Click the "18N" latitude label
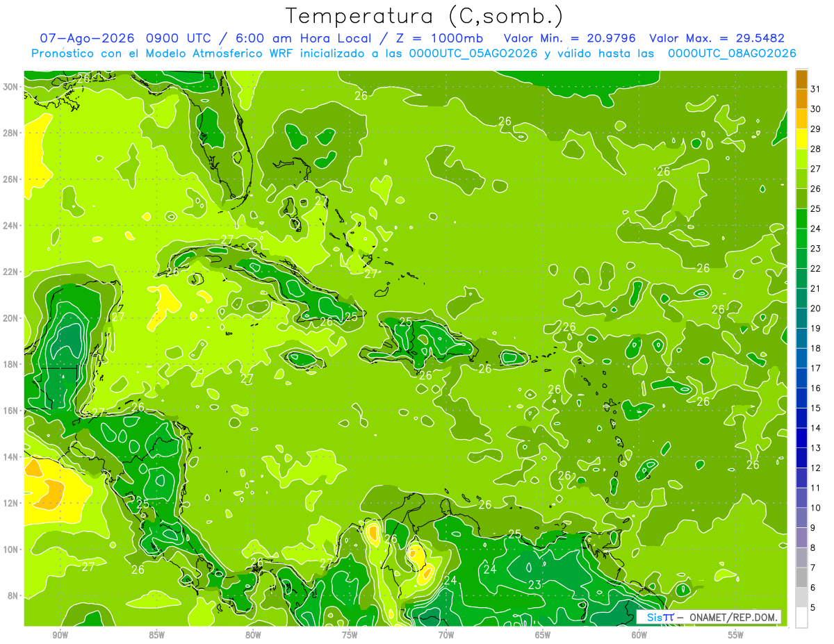 [x=11, y=364]
